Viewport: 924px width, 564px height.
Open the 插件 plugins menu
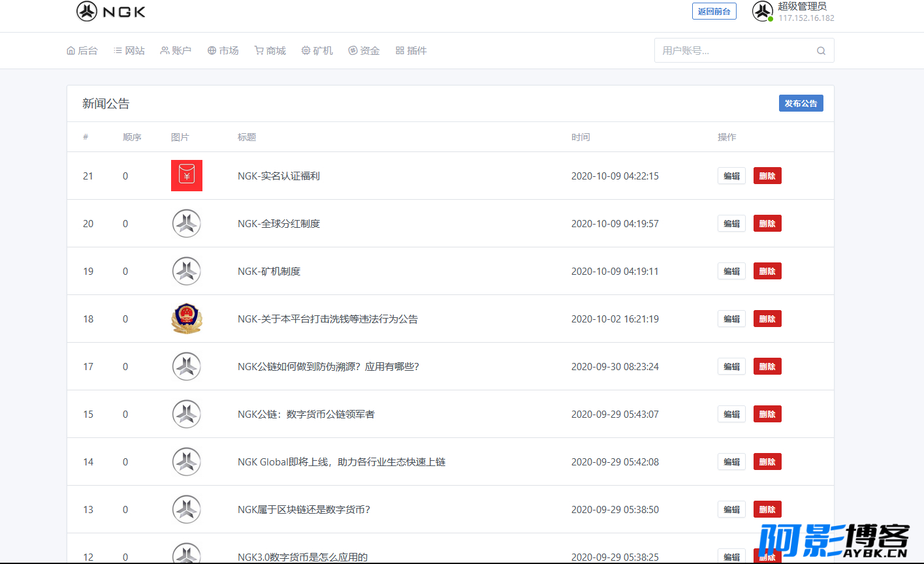(x=411, y=50)
